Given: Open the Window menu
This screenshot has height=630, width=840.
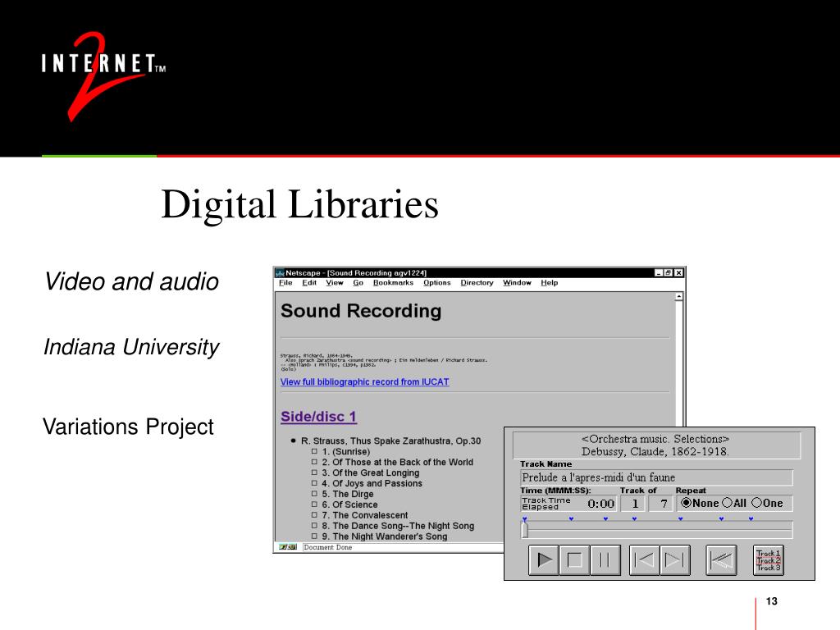Looking at the screenshot, I should click(x=517, y=283).
